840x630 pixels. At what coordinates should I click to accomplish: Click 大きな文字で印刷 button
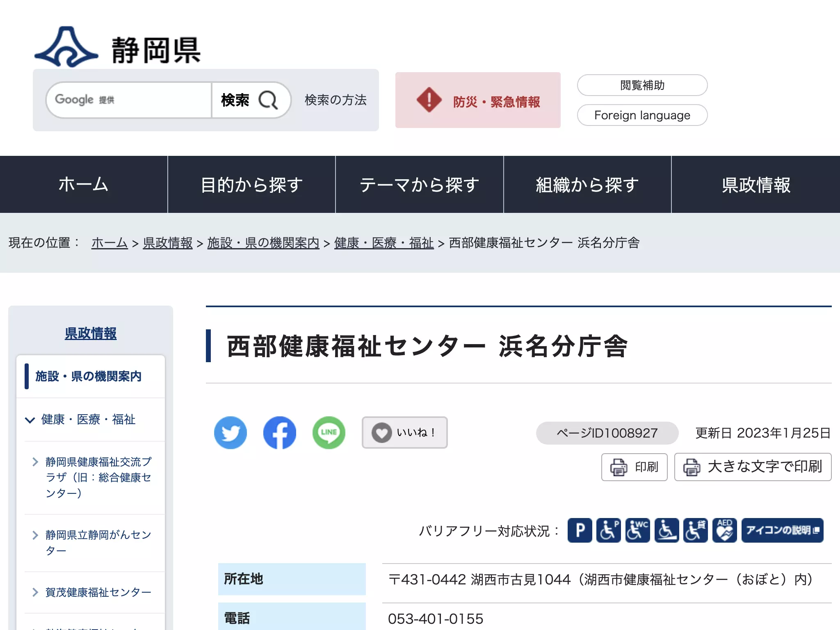(753, 467)
